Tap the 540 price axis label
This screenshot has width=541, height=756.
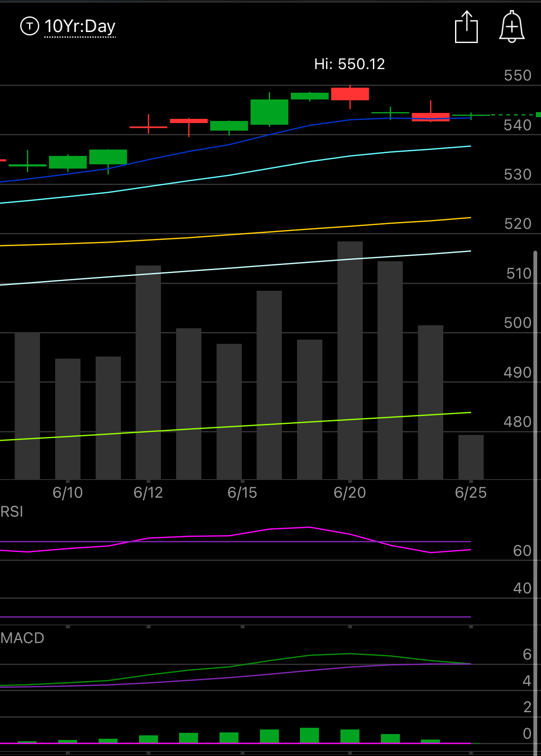coord(518,125)
